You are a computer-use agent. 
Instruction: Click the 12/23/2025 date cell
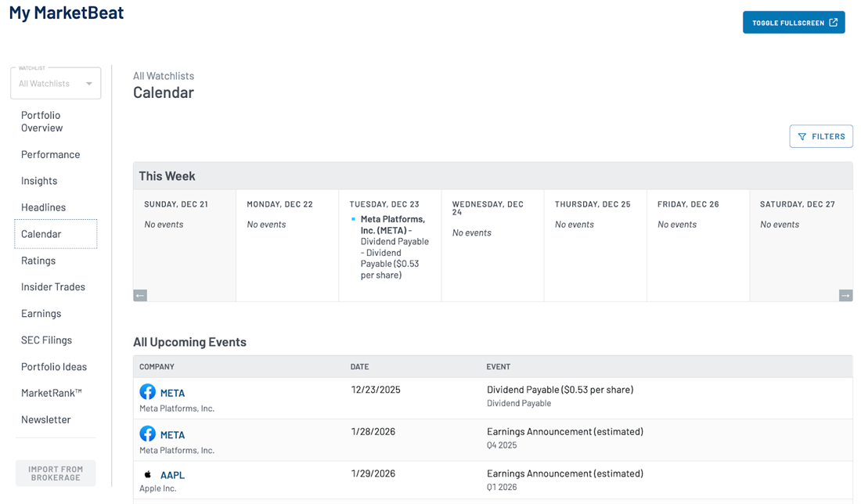click(376, 390)
